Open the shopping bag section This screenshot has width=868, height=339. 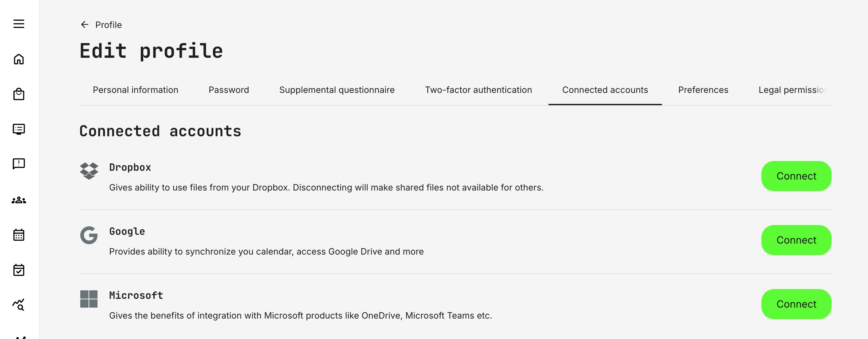click(x=19, y=94)
